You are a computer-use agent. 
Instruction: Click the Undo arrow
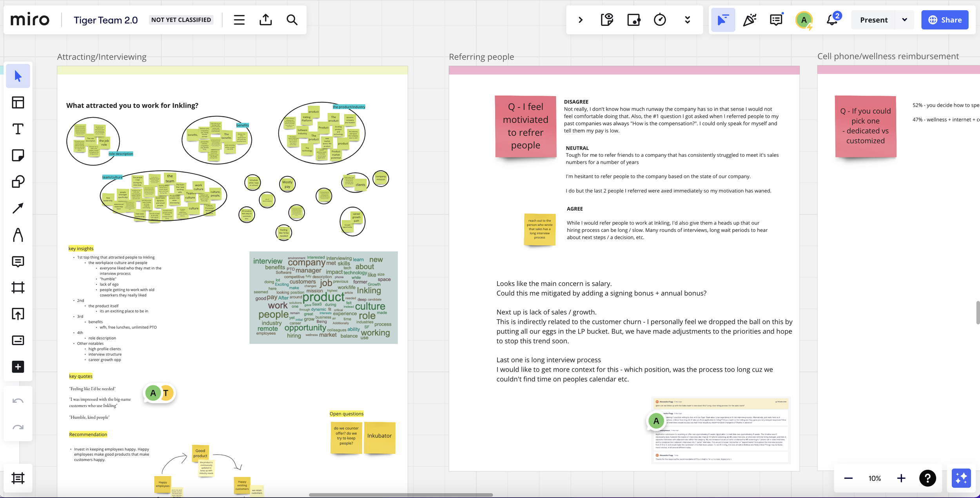click(18, 401)
